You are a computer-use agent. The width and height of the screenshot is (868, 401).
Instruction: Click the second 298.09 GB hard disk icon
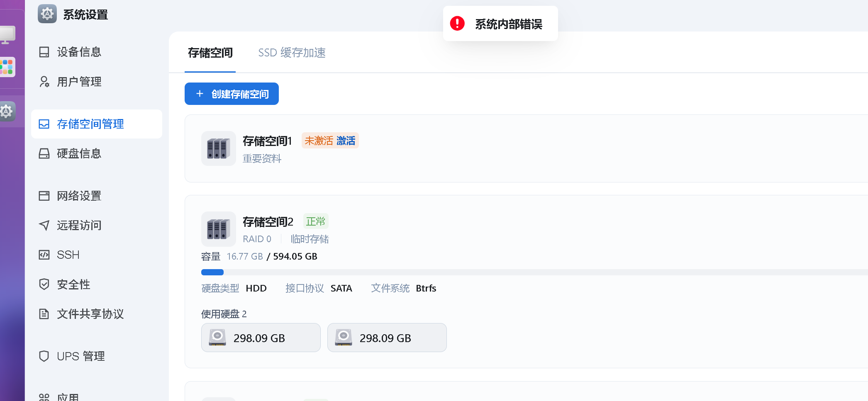click(344, 338)
